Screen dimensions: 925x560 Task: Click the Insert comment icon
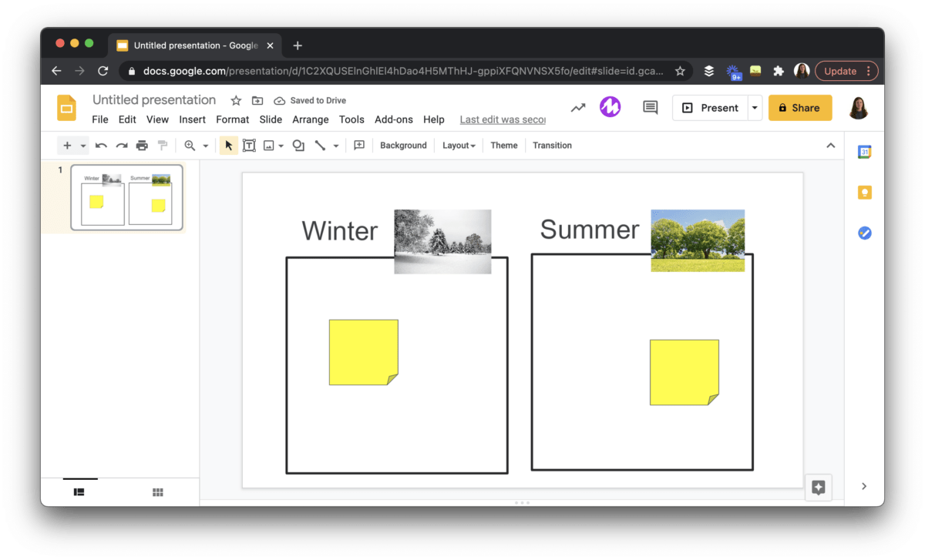(x=358, y=145)
